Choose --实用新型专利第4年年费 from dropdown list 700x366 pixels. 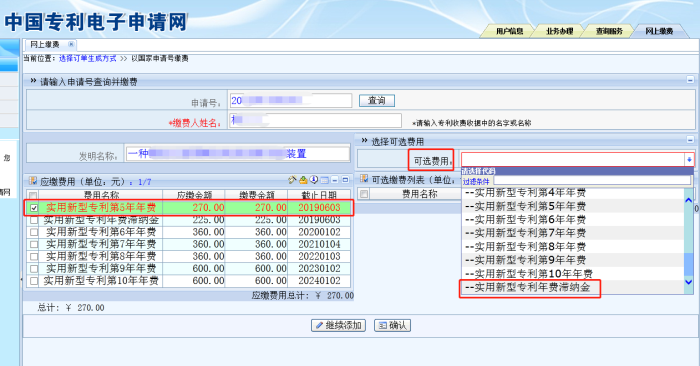click(x=573, y=193)
